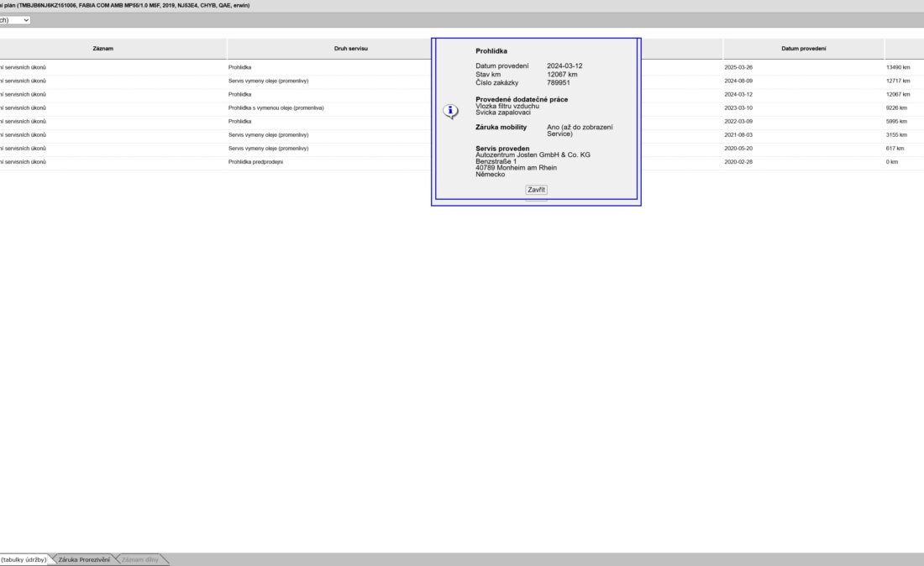Open the Prohlídka predprodejni service entry
This screenshot has height=566, width=924.
[x=255, y=162]
